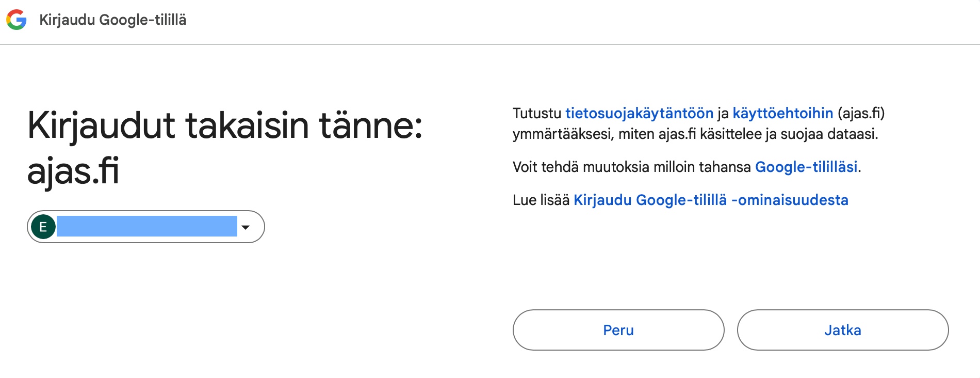Viewport: 980px width, 378px height.
Task: Click the Google "G" logo
Action: 17,20
